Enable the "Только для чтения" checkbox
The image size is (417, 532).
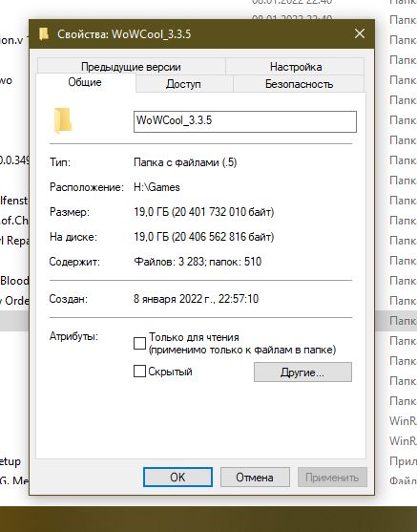(x=139, y=343)
